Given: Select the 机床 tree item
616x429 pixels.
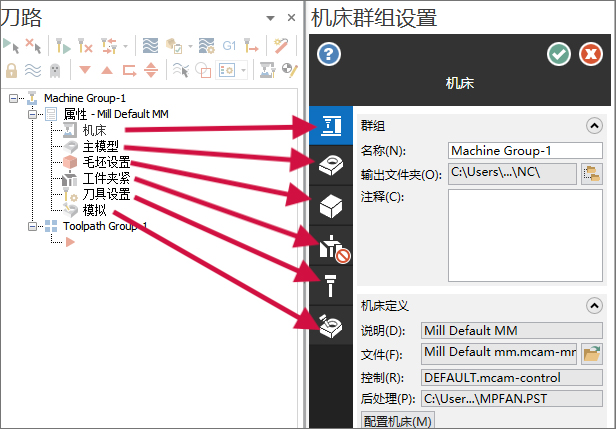Looking at the screenshot, I should tap(94, 130).
